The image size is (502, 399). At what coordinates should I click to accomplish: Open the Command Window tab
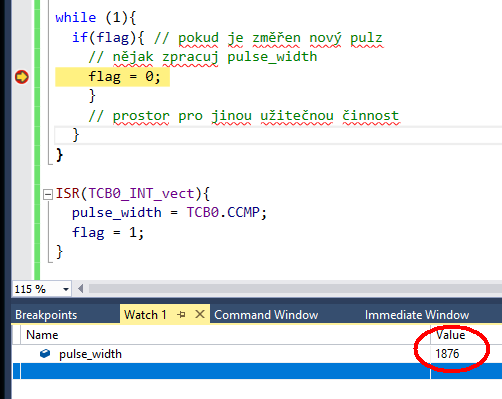point(266,315)
